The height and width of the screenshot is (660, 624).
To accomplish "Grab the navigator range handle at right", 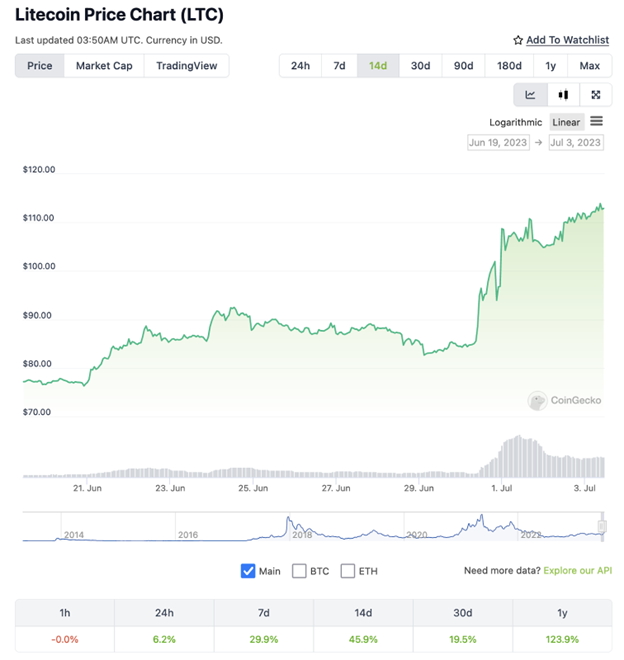I will pos(602,526).
